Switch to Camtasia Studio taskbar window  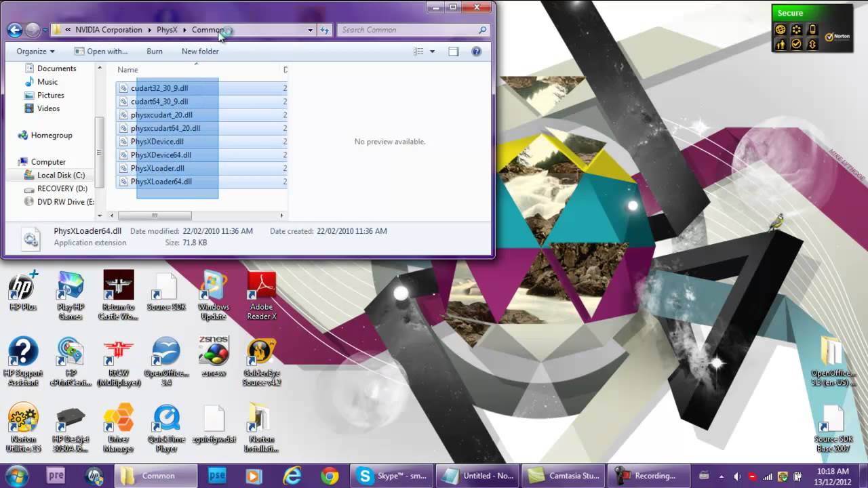(x=562, y=476)
